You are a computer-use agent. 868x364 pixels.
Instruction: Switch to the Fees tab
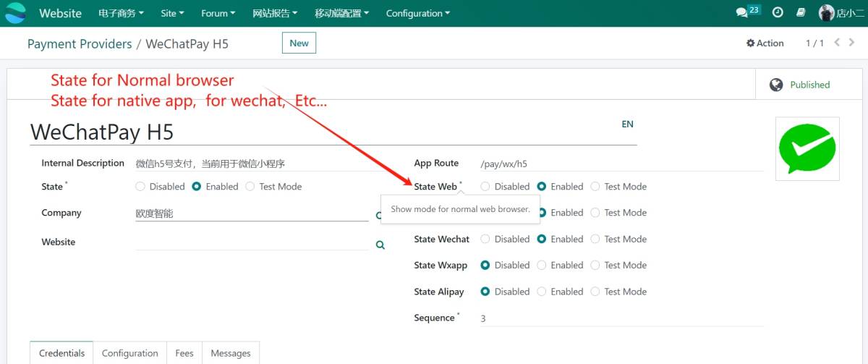point(184,353)
